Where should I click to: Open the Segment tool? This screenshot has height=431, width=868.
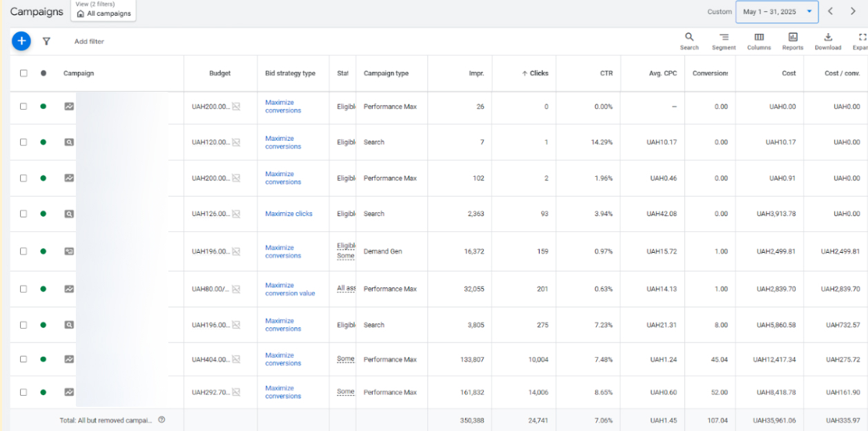pyautogui.click(x=724, y=41)
